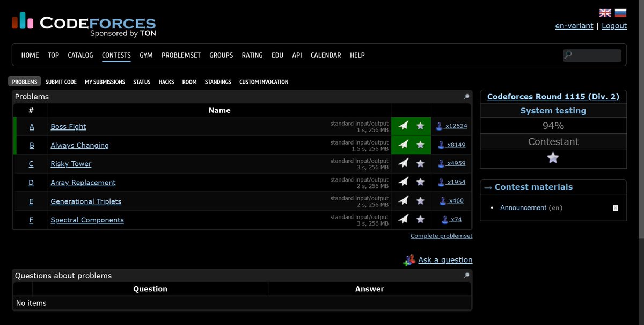
Task: Switch language with the UK flag
Action: point(605,13)
